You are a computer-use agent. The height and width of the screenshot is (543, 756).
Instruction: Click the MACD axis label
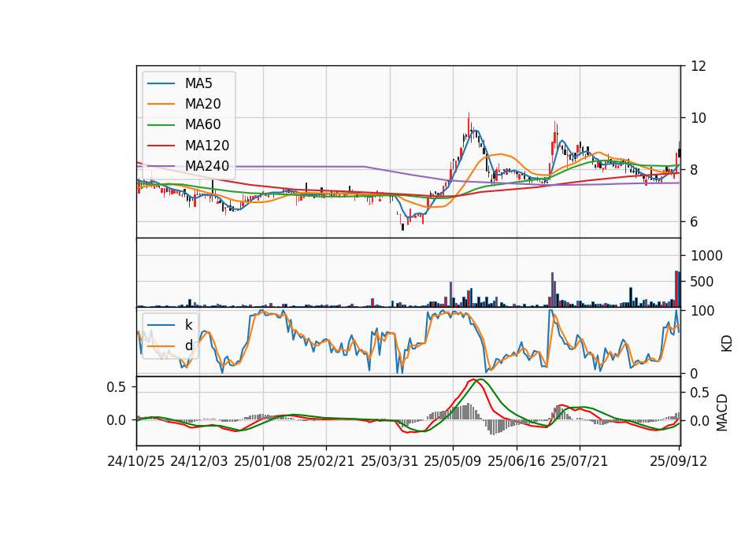(722, 412)
